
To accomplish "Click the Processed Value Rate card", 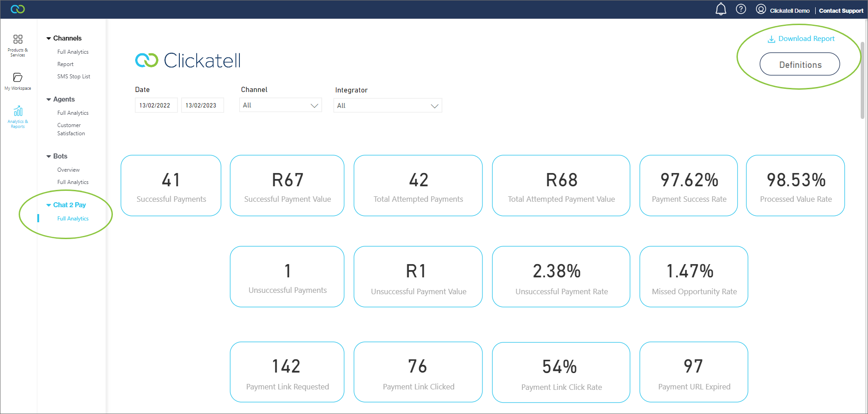I will tap(795, 185).
